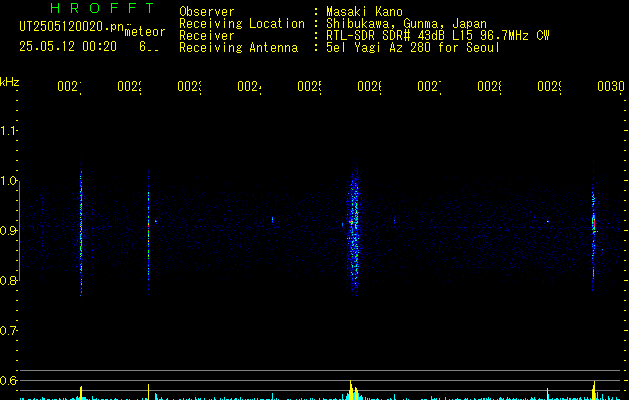Click the 'Observer' field label
The image size is (629, 400).
tap(207, 12)
